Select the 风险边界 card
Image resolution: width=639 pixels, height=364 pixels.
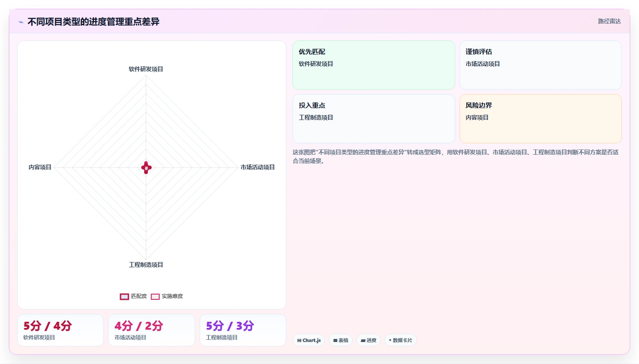540,119
